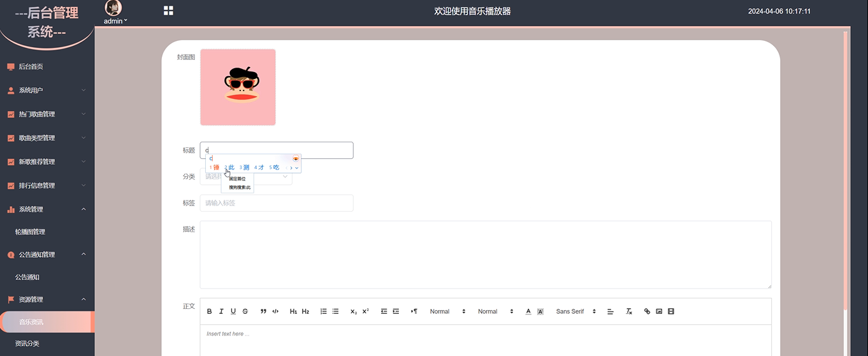
Task: Open 公告通知 submenu item
Action: tap(47, 277)
